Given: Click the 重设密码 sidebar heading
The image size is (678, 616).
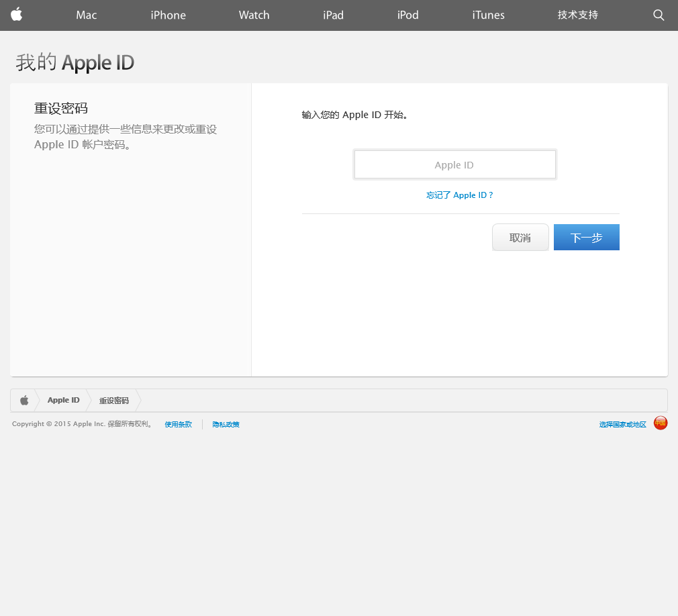Looking at the screenshot, I should click(61, 108).
